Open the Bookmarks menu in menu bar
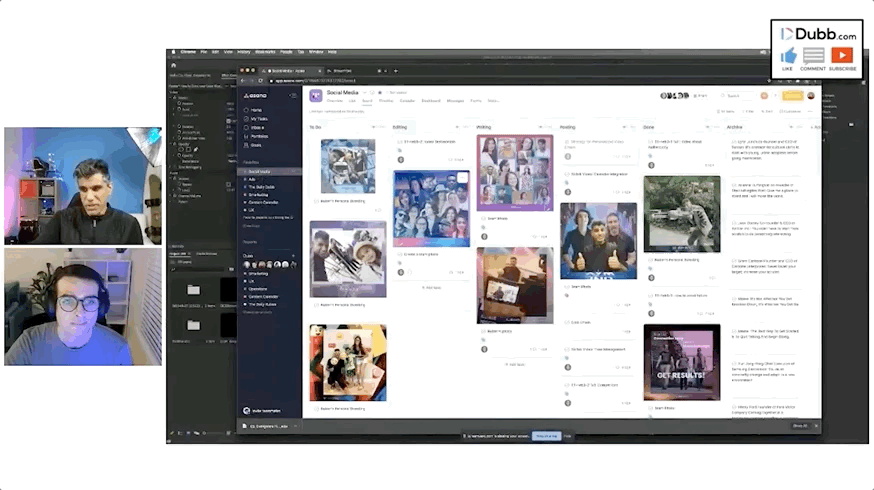The width and height of the screenshot is (874, 490). [x=265, y=52]
